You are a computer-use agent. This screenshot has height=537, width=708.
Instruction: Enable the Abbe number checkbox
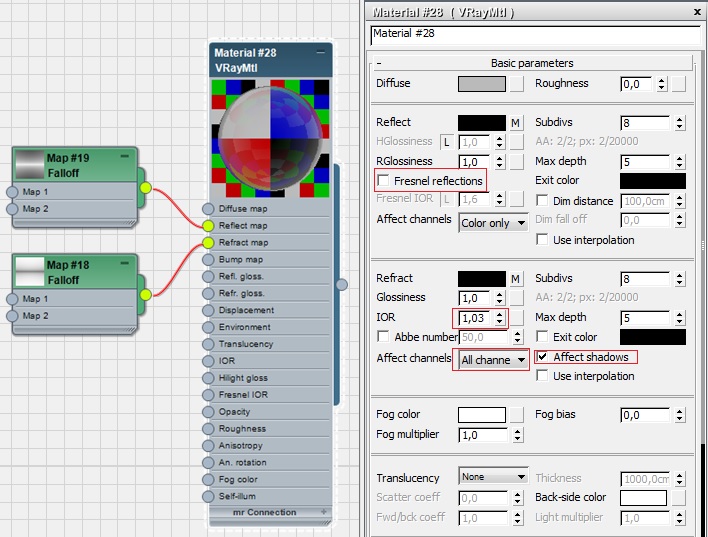383,336
